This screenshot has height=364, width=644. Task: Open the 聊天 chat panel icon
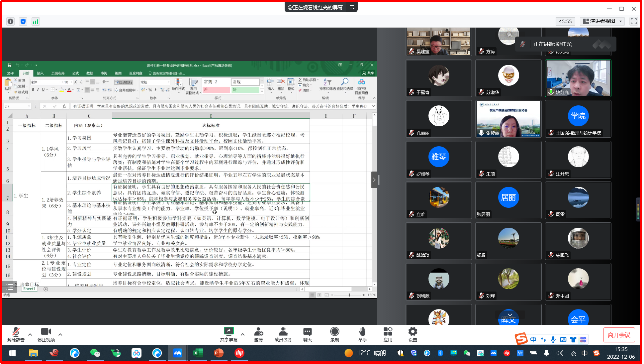pos(307,332)
